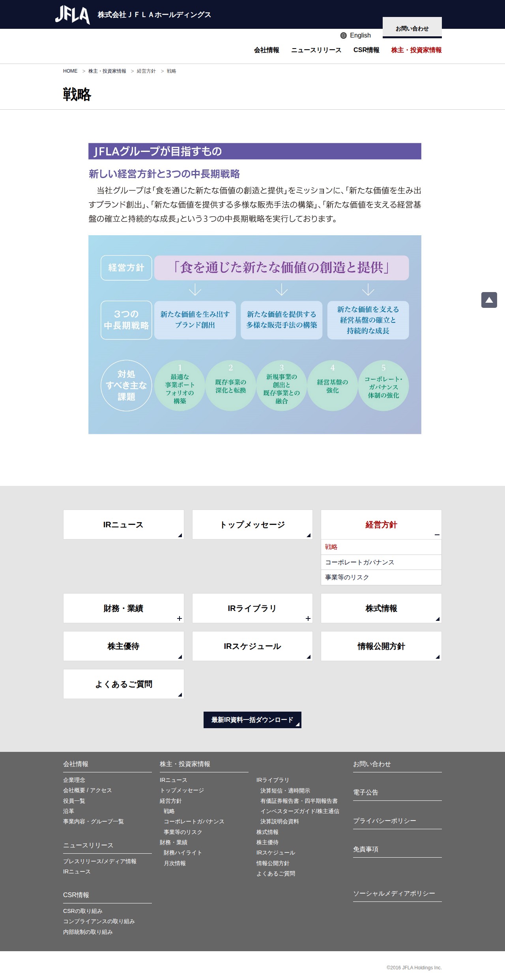Open the よくあるご質問 panel button
Viewport: 505px width, 980px height.
123,684
